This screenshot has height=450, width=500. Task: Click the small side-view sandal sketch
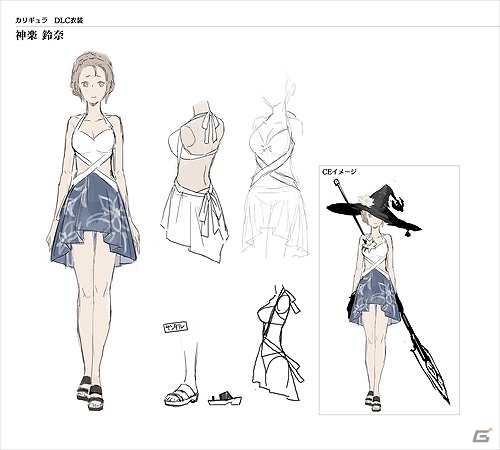coord(224,399)
